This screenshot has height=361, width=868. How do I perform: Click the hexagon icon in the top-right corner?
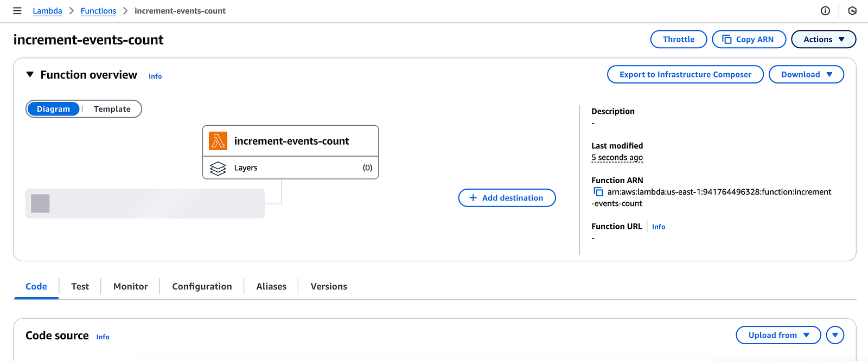852,11
